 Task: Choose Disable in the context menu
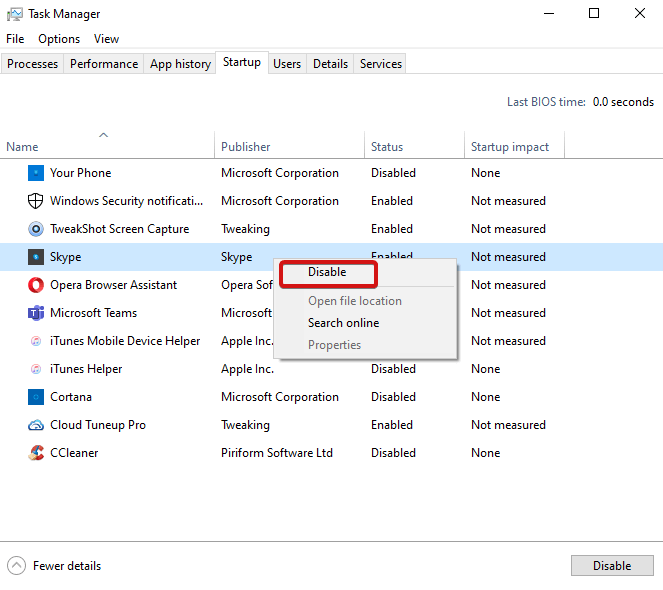coord(327,272)
